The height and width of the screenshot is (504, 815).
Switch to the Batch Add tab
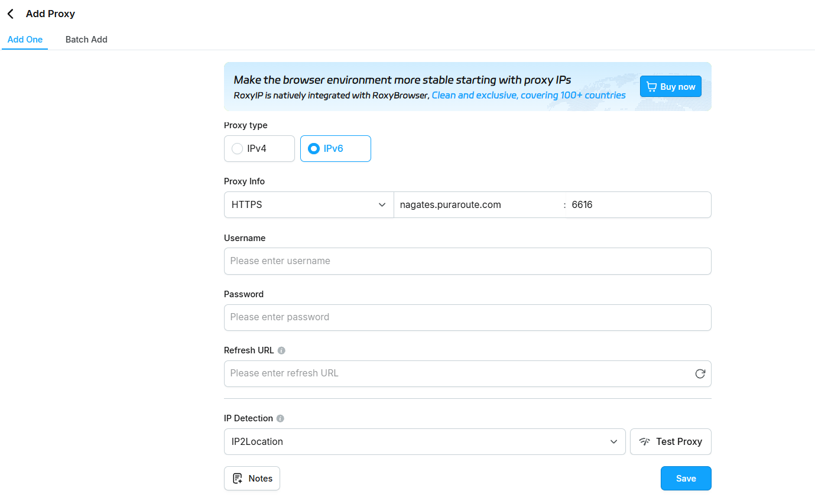86,40
